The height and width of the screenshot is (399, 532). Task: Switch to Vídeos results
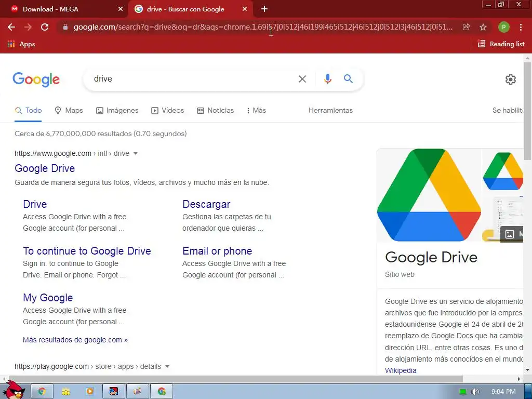pos(168,110)
